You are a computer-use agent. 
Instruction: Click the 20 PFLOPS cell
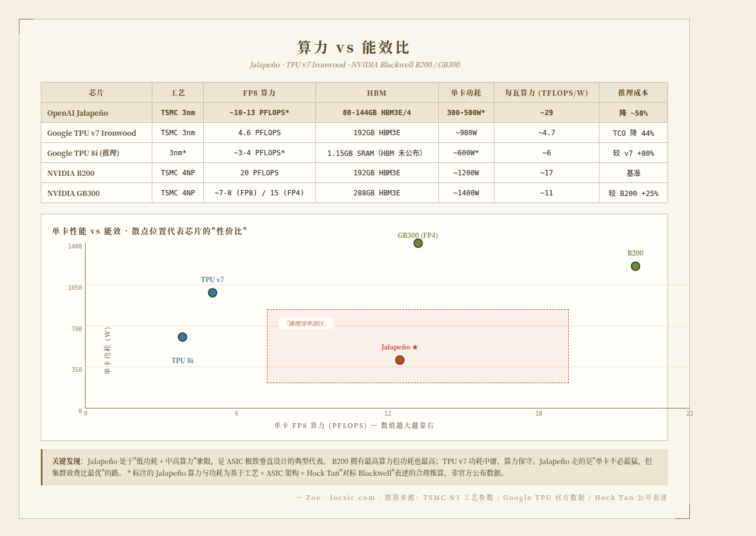click(x=259, y=173)
